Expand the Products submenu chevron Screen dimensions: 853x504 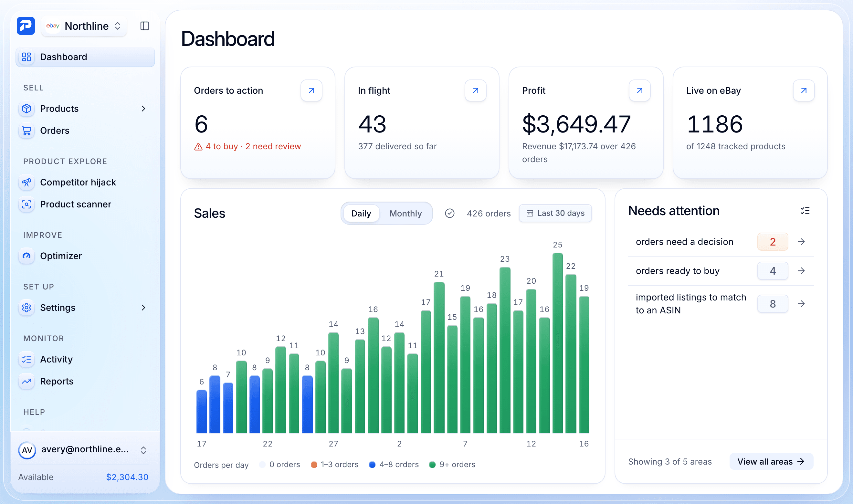[143, 109]
